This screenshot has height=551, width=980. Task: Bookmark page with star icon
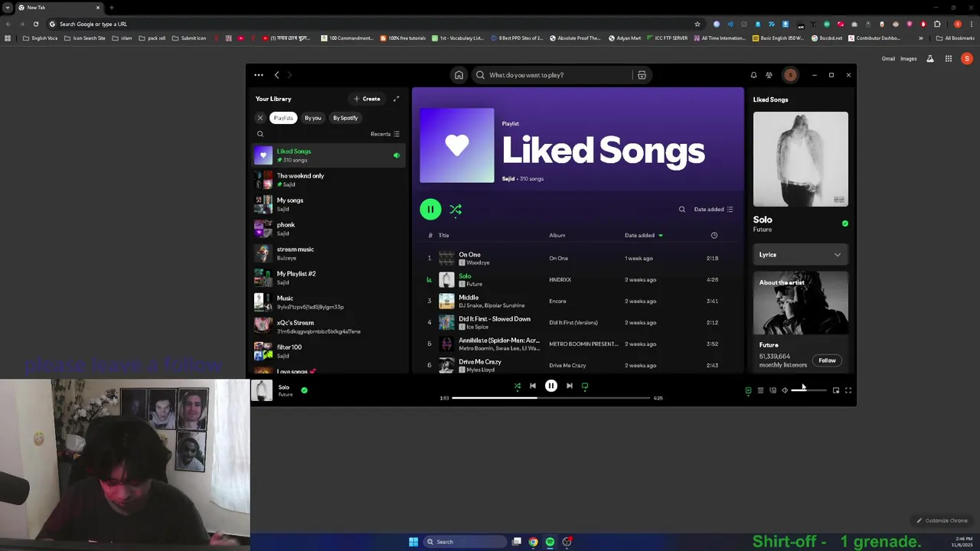(697, 24)
